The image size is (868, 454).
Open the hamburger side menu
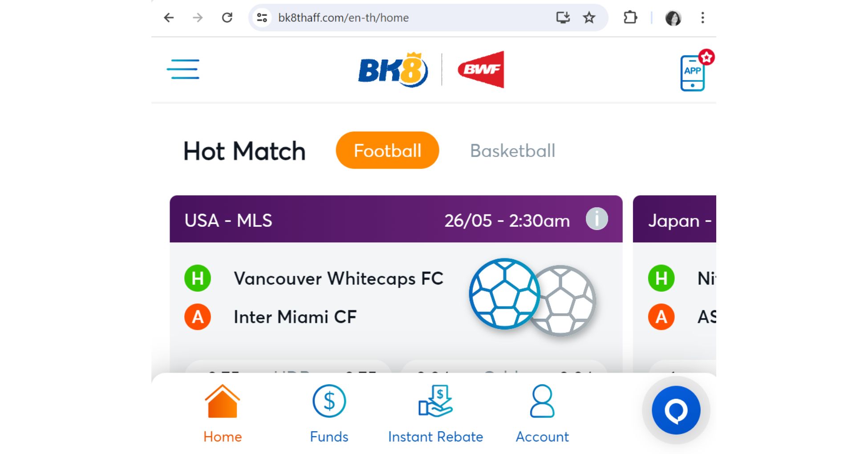183,69
